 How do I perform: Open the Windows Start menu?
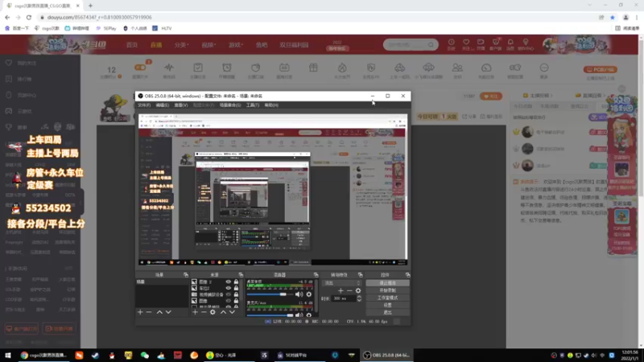tap(8, 356)
